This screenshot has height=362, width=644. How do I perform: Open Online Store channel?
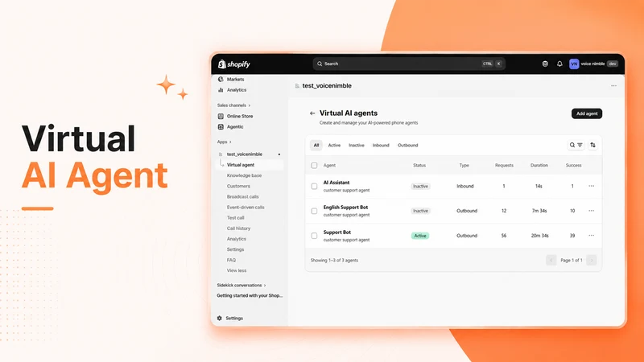[240, 116]
